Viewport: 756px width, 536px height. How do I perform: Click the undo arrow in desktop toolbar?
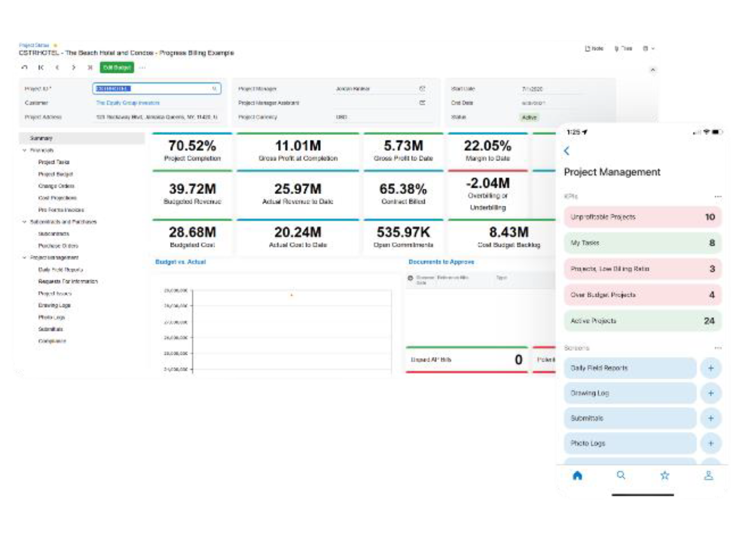pos(25,67)
